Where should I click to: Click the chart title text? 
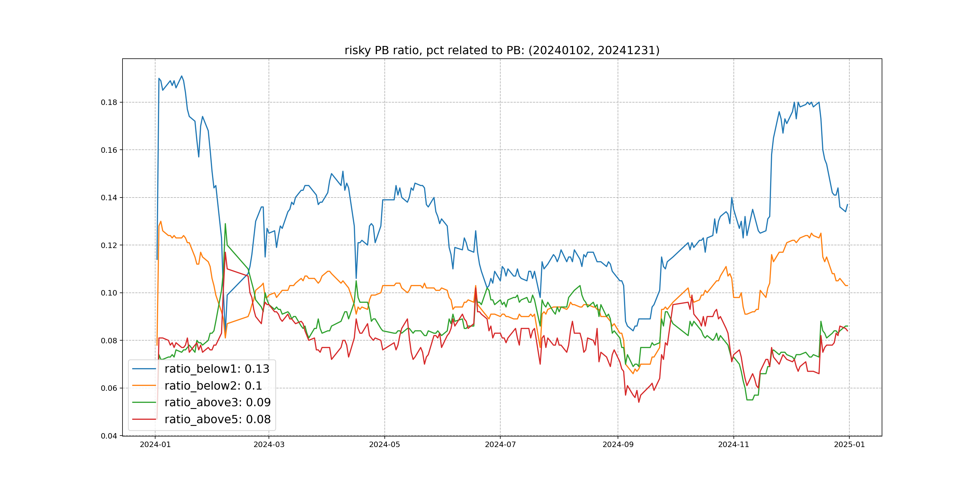click(x=502, y=51)
